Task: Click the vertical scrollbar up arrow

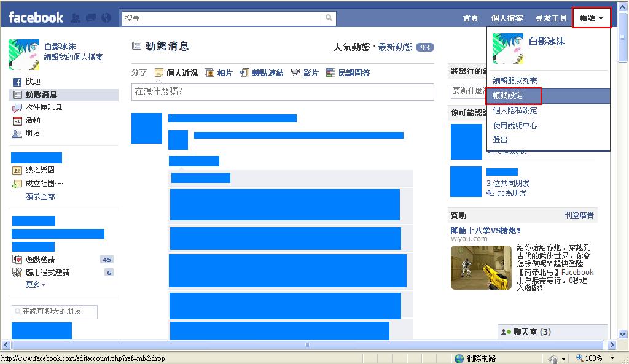Action: tap(623, 6)
